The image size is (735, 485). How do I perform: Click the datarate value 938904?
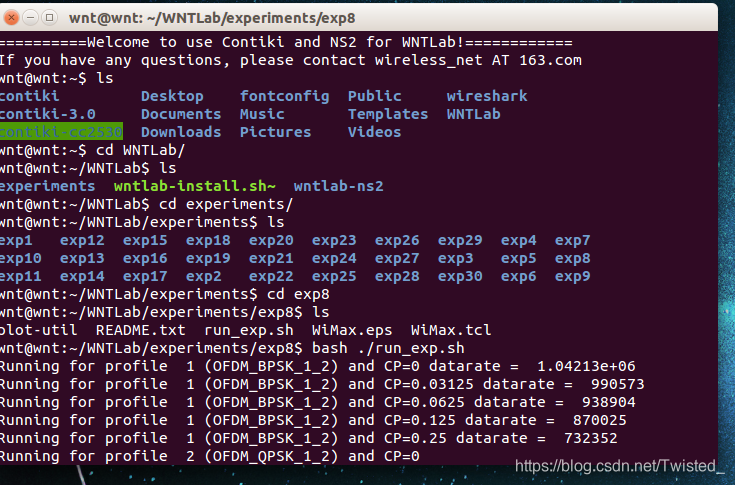608,402
